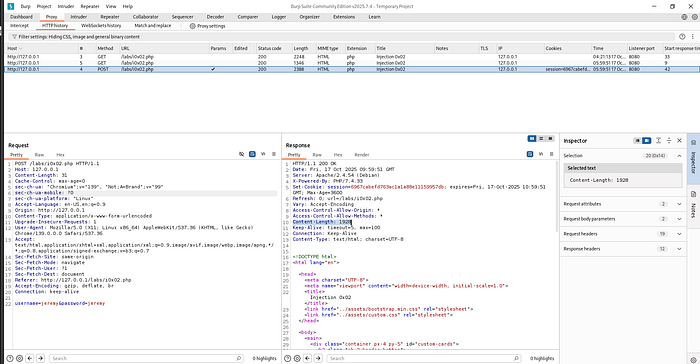
Task: Click the Burp Suite logo icon
Action: click(x=11, y=6)
